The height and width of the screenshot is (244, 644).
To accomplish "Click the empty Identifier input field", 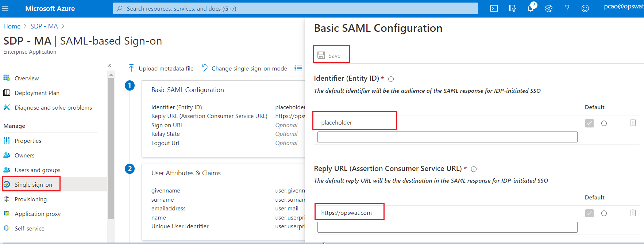I will pos(447,137).
